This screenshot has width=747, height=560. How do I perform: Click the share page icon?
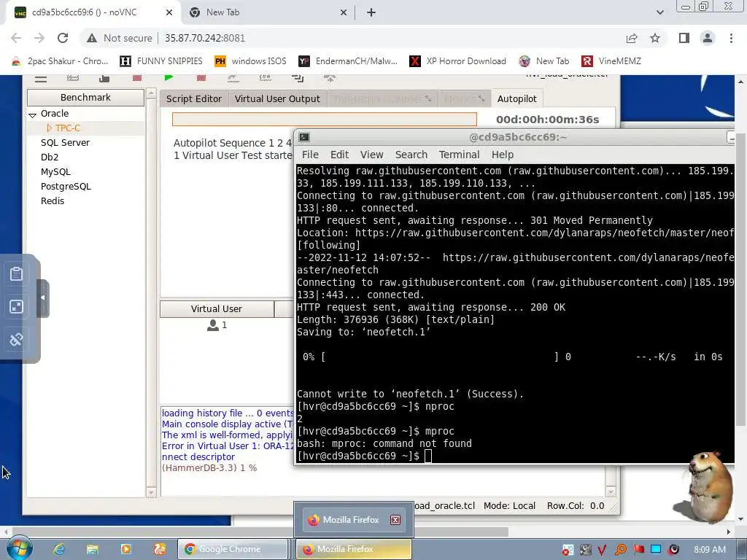pos(632,38)
